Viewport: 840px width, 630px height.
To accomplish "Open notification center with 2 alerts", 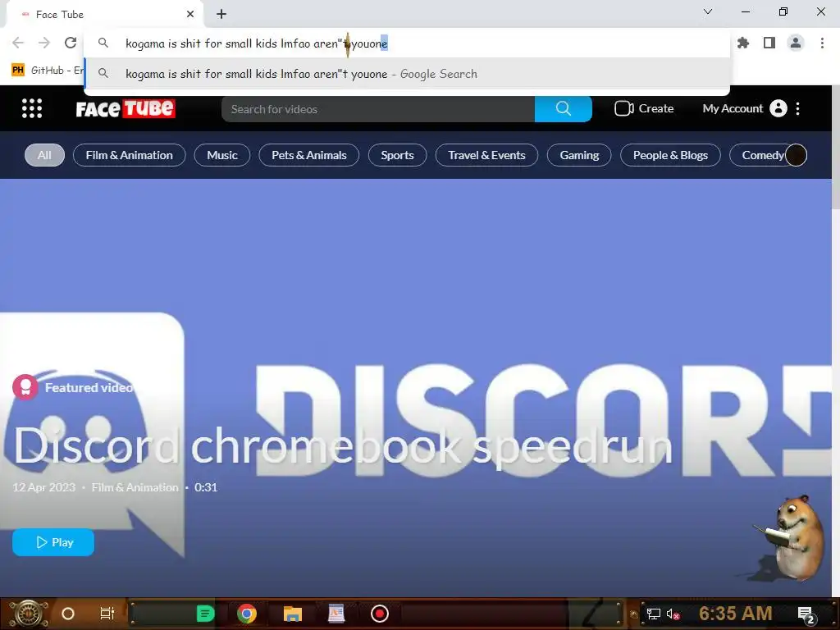I will 806,614.
